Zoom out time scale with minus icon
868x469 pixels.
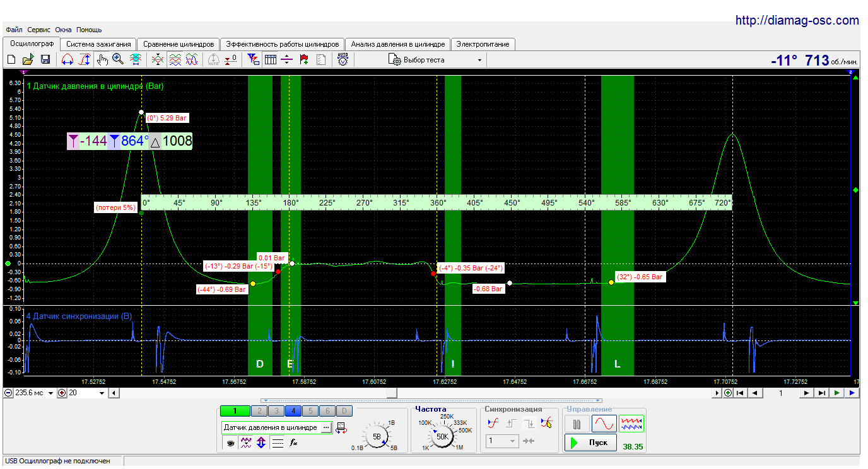pyautogui.click(x=8, y=393)
